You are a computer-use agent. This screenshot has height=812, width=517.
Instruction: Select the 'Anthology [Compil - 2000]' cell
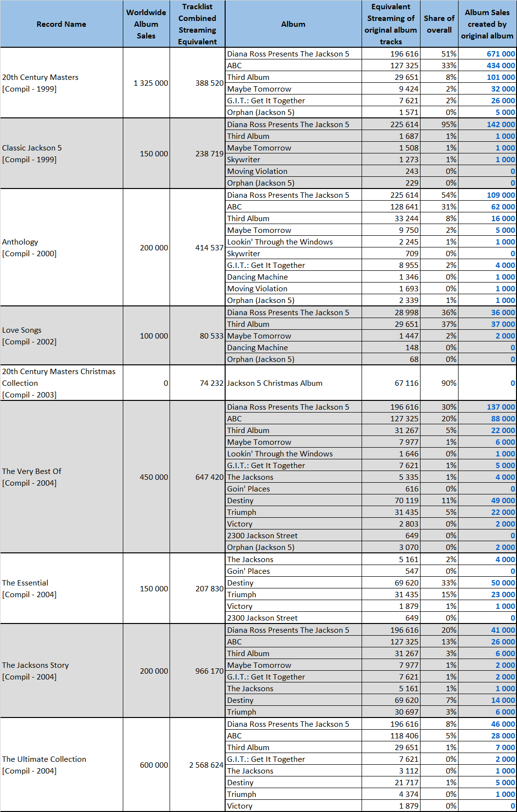pos(61,247)
